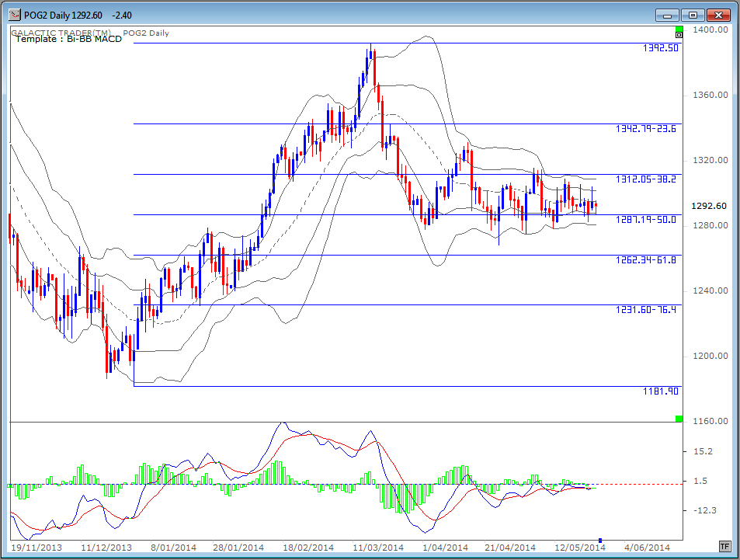Click the green square at top of price axis
This screenshot has width=740, height=560.
click(679, 30)
